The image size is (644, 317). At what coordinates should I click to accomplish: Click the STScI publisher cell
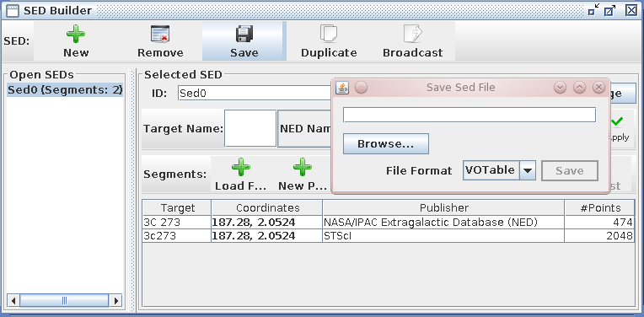tap(443, 236)
